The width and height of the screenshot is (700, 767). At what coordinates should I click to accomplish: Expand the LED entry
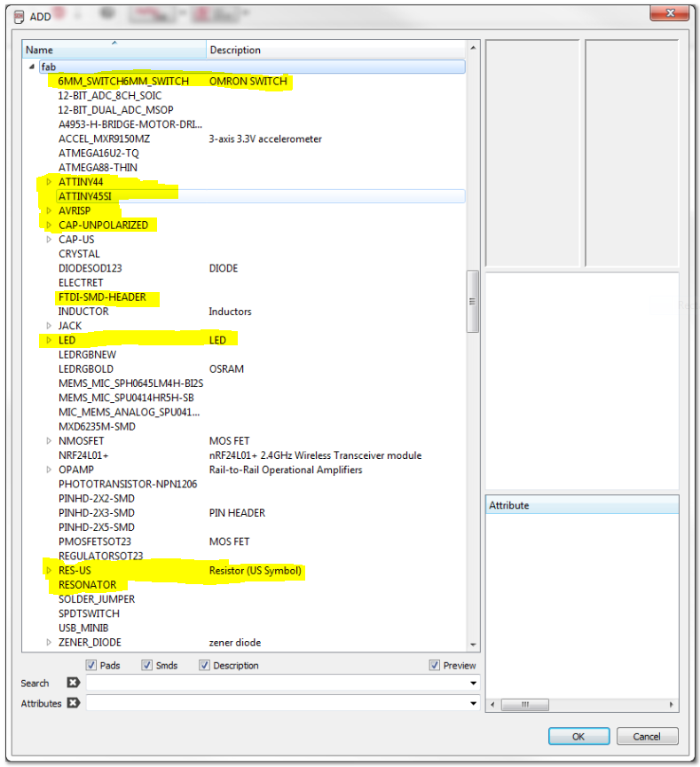coord(49,340)
